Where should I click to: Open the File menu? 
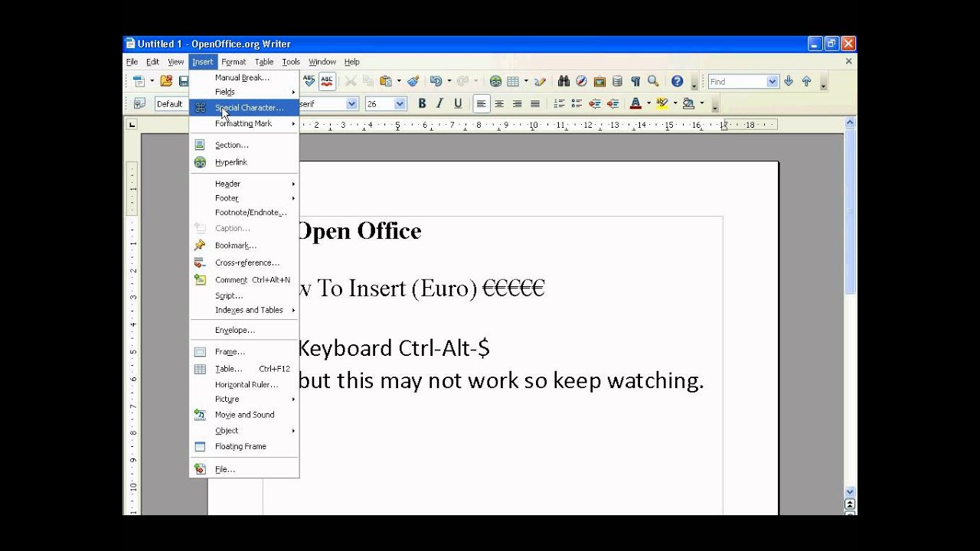[132, 62]
